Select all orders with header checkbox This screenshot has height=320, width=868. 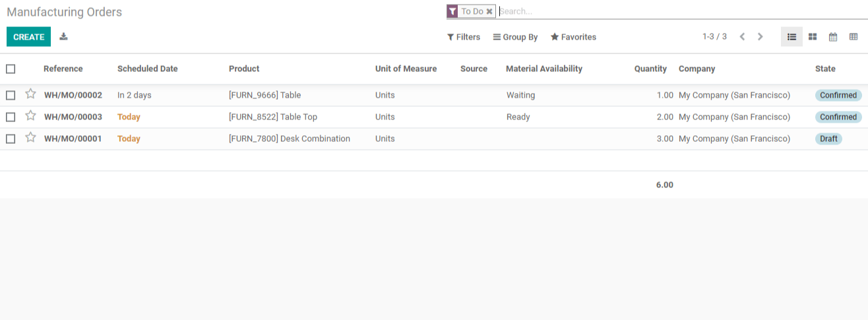click(11, 69)
